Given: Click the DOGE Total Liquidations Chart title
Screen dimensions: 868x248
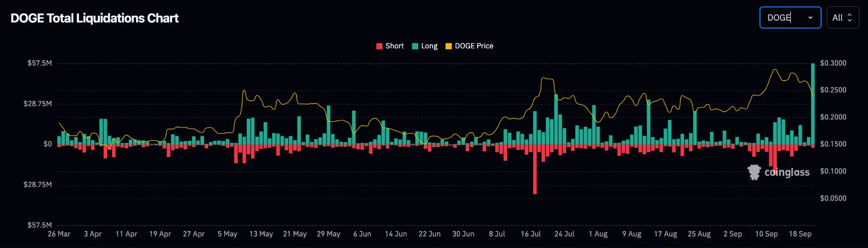Looking at the screenshot, I should coord(95,18).
